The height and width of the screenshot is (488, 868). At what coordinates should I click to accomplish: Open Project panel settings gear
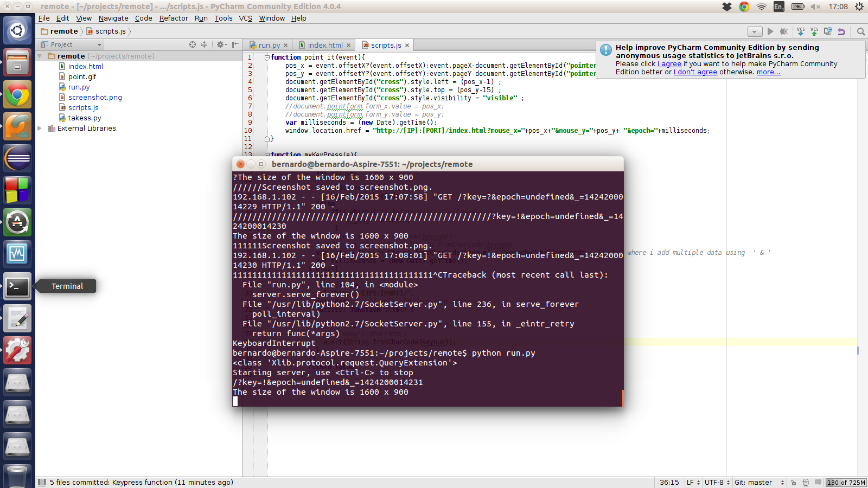tap(221, 44)
